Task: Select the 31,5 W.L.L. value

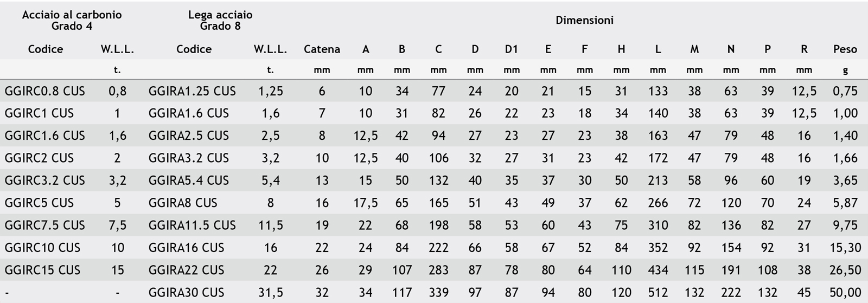Action: coord(270,293)
